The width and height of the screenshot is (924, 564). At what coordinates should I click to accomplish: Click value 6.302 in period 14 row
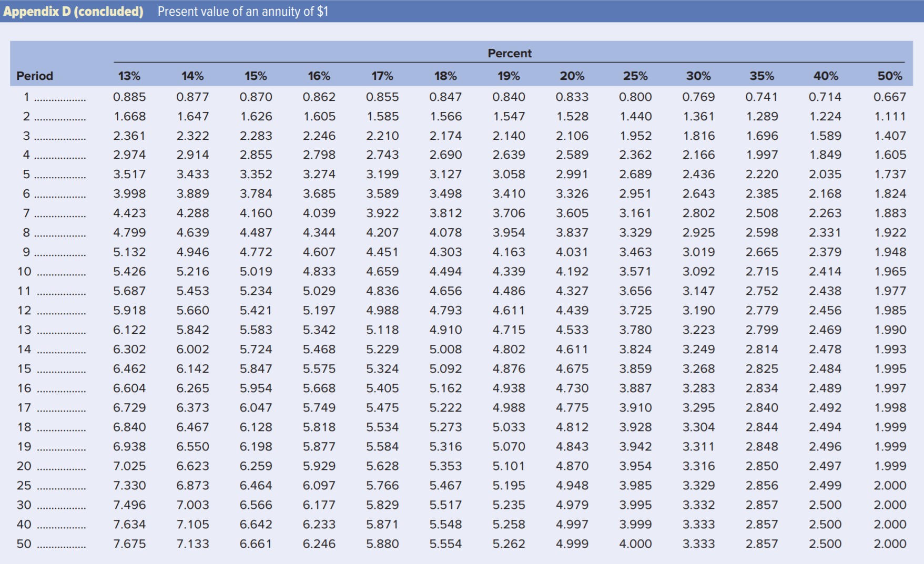pos(129,350)
